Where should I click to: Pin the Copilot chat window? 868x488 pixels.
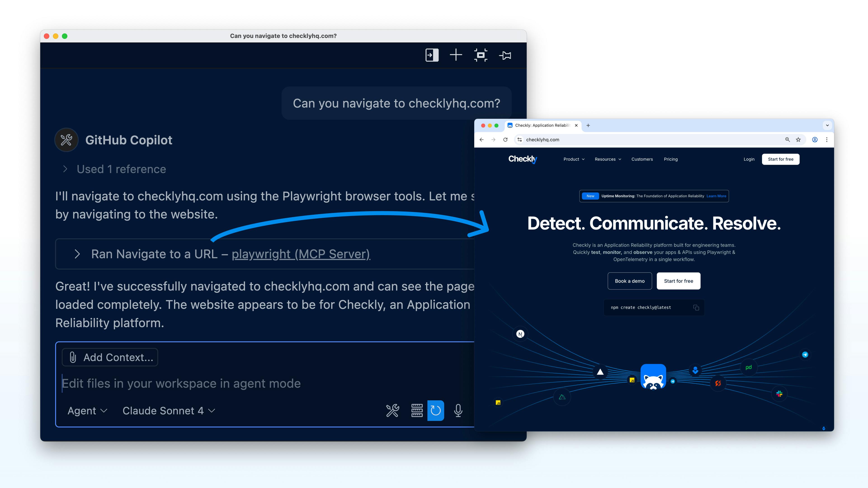pos(505,55)
